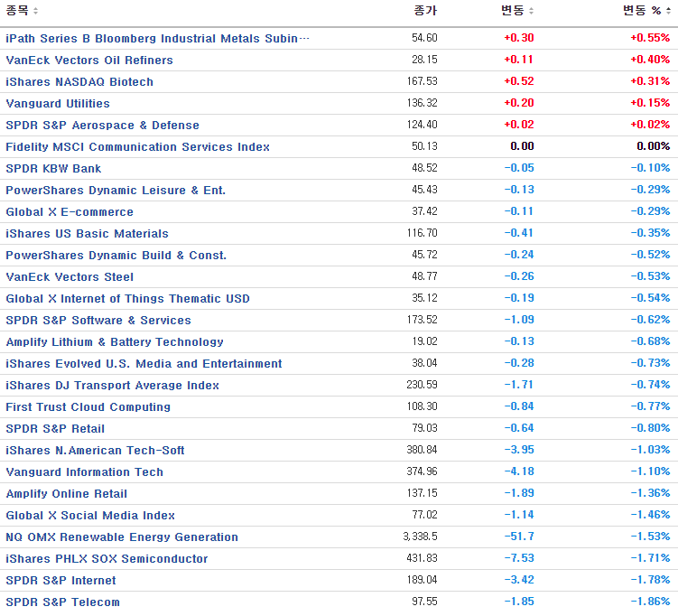
Task: Open NQ OMX Renewable Energy Generation link
Action: [x=122, y=537]
